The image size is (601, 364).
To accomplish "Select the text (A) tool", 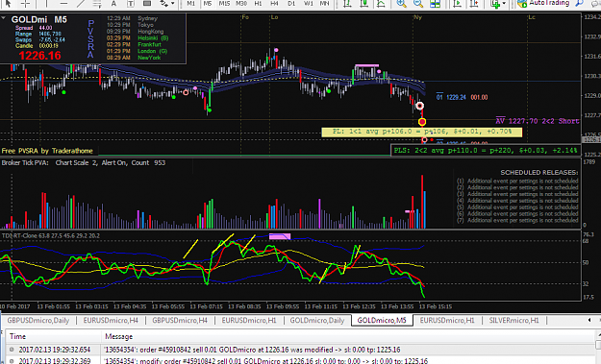I will pyautogui.click(x=113, y=4).
